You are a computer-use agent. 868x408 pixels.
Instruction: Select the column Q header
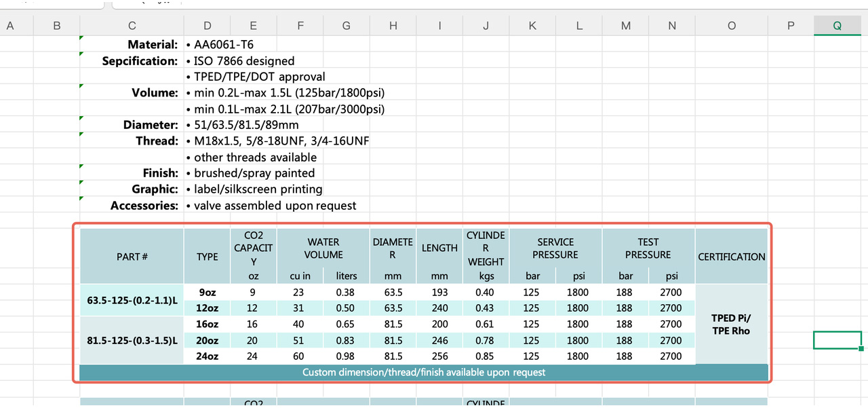[837, 26]
